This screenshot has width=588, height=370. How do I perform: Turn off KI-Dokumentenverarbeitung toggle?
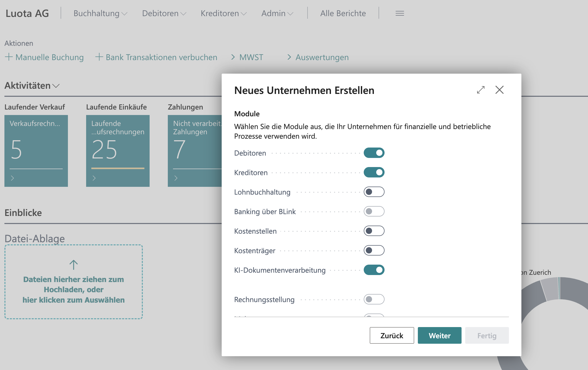click(374, 270)
